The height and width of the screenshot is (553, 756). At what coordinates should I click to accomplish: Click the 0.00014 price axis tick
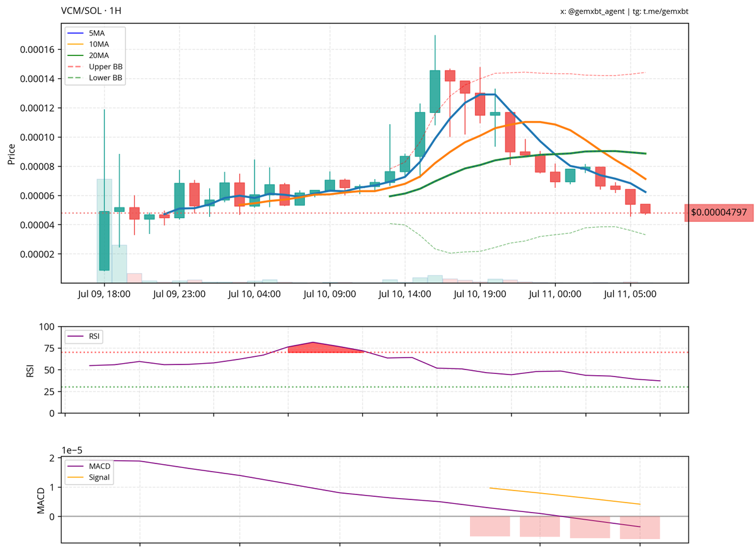(x=37, y=79)
